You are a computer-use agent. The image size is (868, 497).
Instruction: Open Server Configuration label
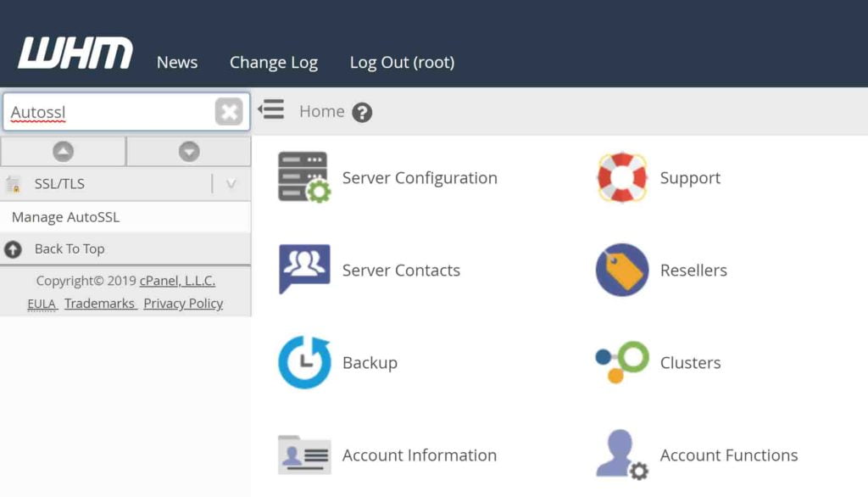[420, 178]
